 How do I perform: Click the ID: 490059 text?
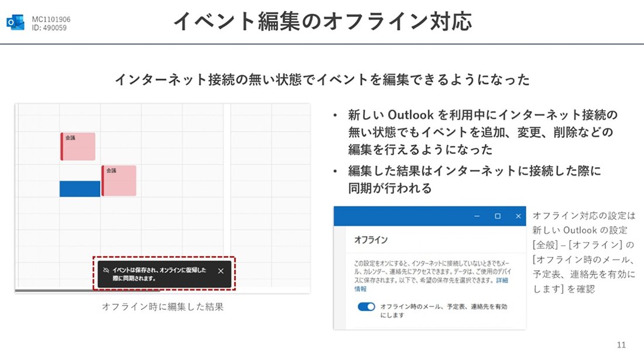coord(49,28)
